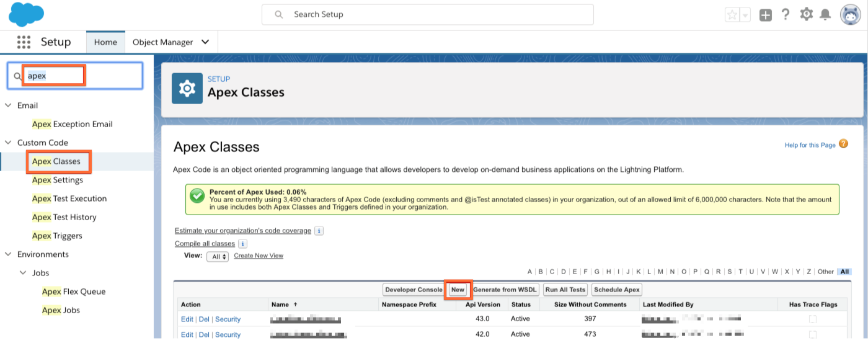Open the Notifications bell
The height and width of the screenshot is (343, 868).
tap(825, 14)
